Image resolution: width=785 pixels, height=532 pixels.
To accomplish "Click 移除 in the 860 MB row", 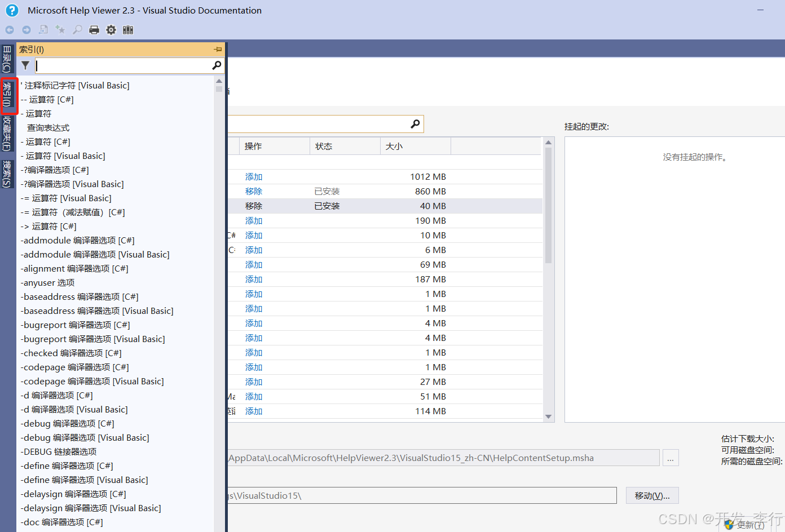I will 254,192.
